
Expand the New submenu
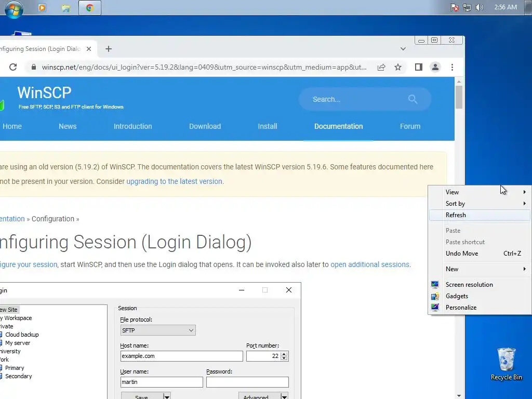480,269
